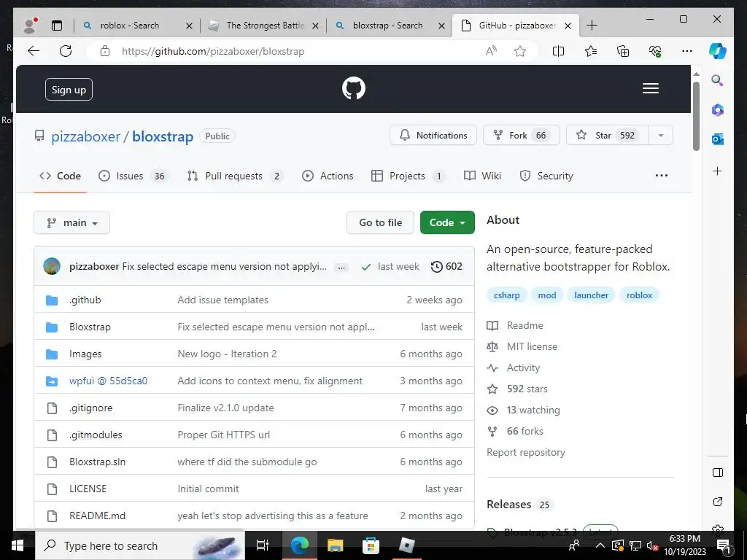Viewport: 747px width, 560px height.
Task: Open Star lists dropdown arrow
Action: (x=661, y=135)
